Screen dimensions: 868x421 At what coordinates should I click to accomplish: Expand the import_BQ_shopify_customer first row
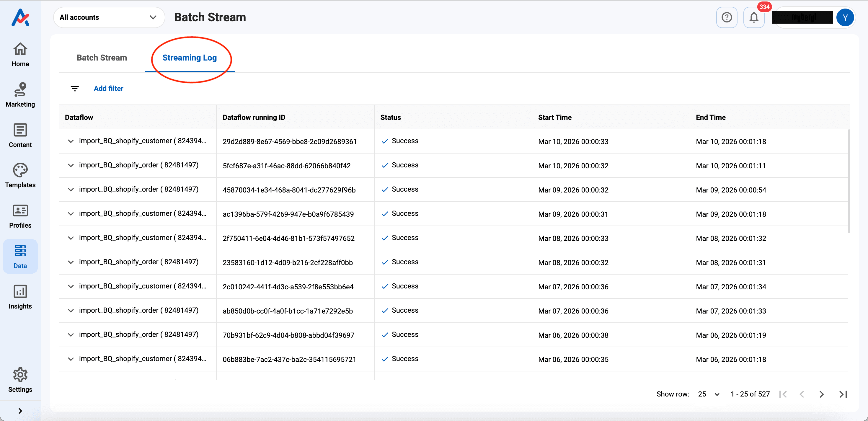click(71, 141)
